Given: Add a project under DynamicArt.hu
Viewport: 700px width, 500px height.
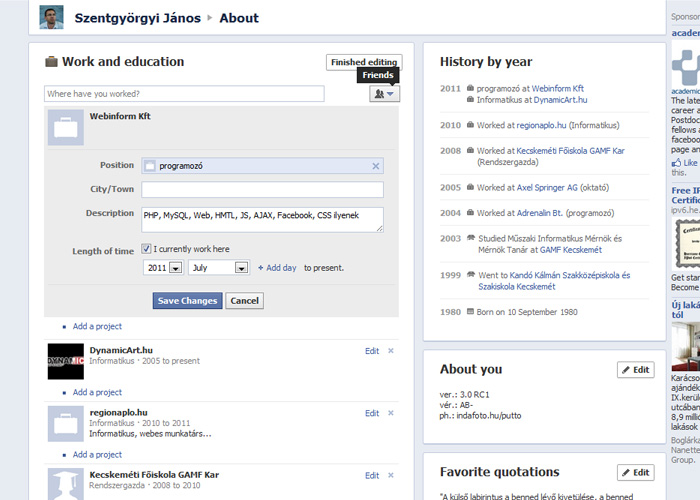Looking at the screenshot, I should 97,392.
